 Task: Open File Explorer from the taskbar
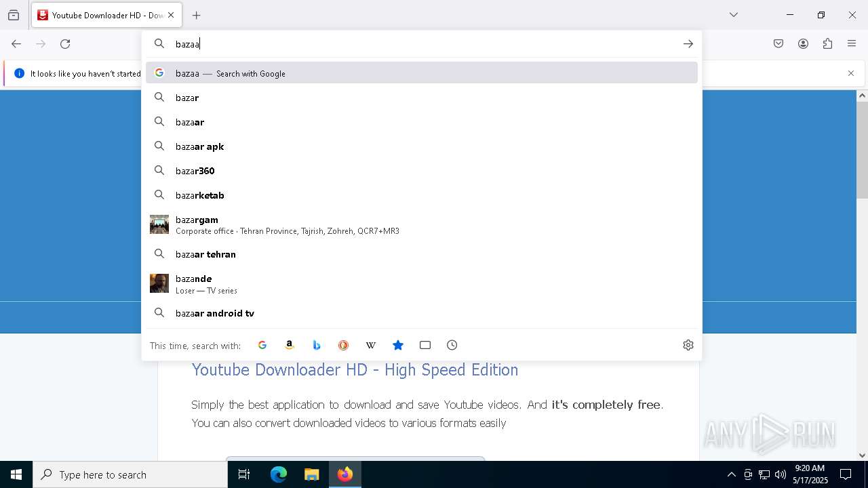tap(312, 474)
